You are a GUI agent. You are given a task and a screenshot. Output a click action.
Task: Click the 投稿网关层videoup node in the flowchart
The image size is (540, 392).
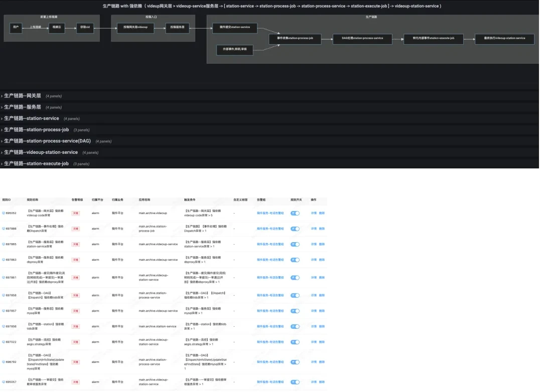(136, 27)
